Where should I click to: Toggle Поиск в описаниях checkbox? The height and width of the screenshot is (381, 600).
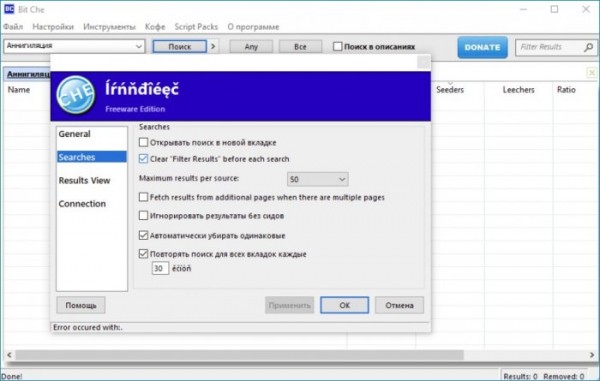point(337,46)
